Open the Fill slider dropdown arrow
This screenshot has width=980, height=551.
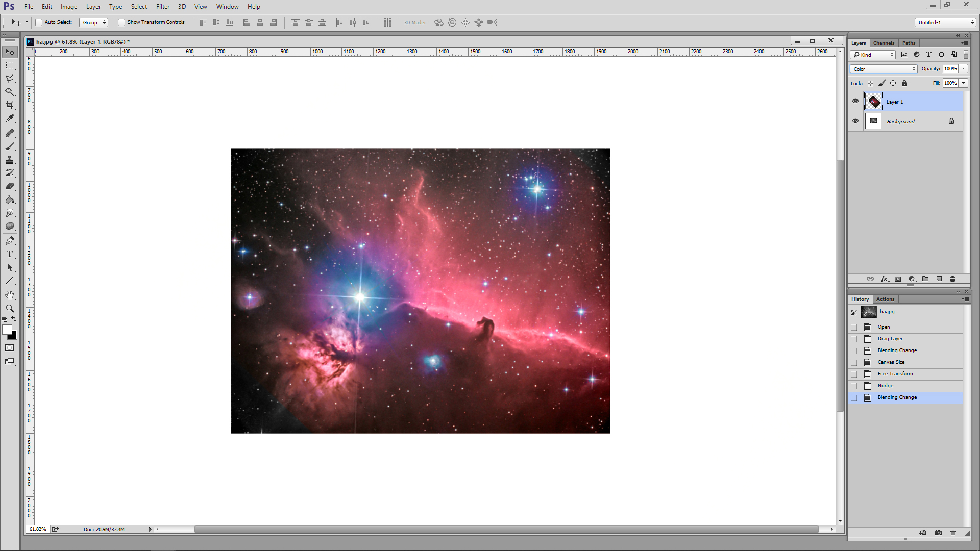pos(963,83)
